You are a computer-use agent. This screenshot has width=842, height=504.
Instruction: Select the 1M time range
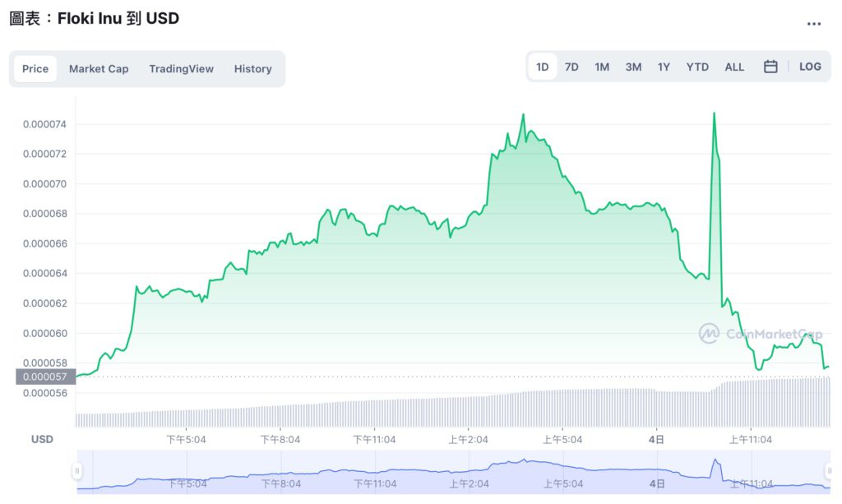602,67
